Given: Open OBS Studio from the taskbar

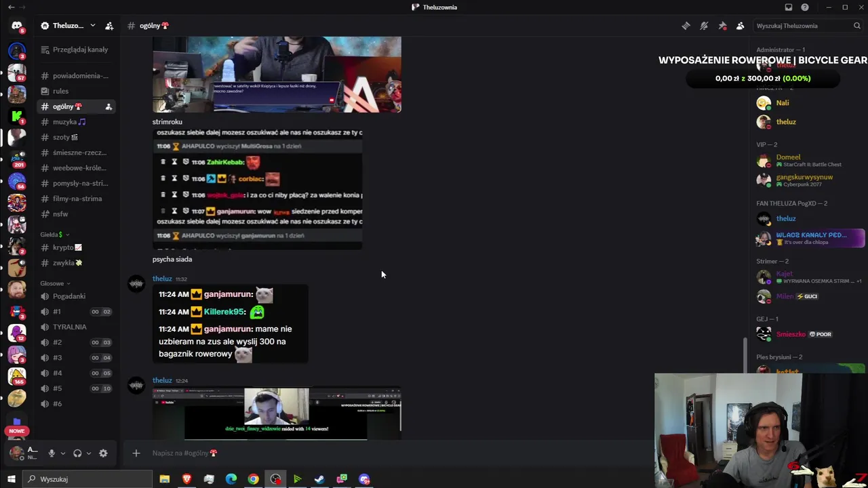Looking at the screenshot, I should point(275,479).
